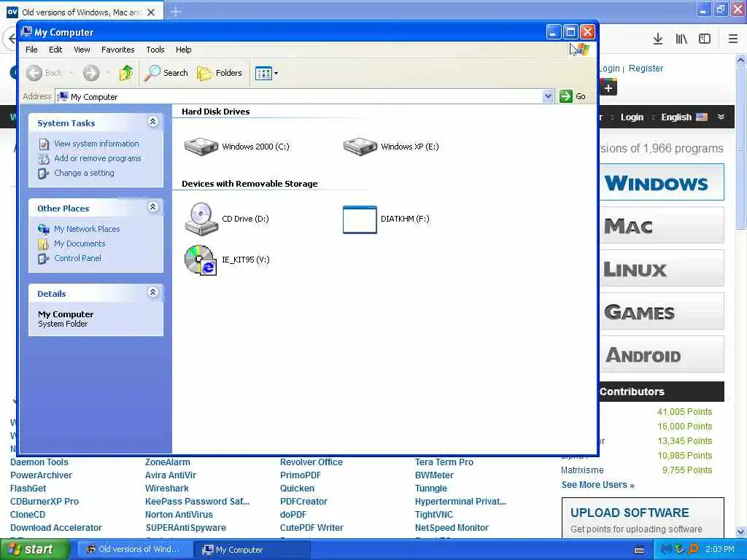Viewport: 747px width, 560px height.
Task: Select the Windows 2000 (C:) drive icon
Action: pyautogui.click(x=201, y=147)
